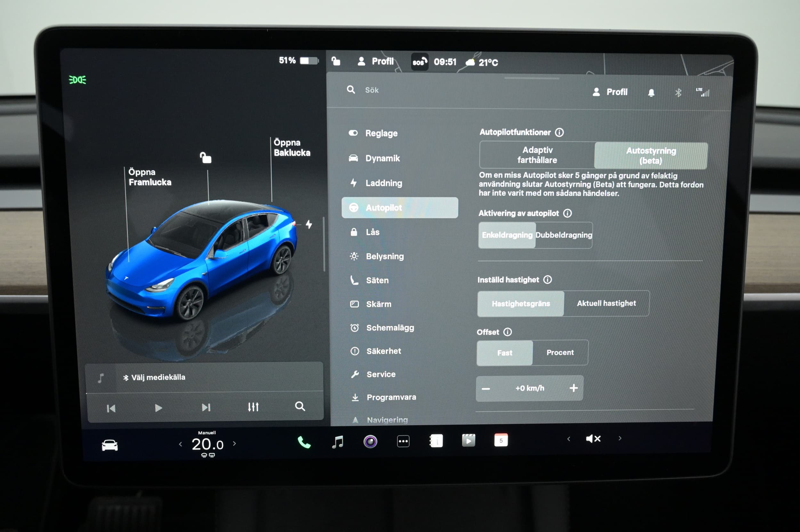This screenshot has height=532, width=800.
Task: Play media
Action: click(x=158, y=408)
